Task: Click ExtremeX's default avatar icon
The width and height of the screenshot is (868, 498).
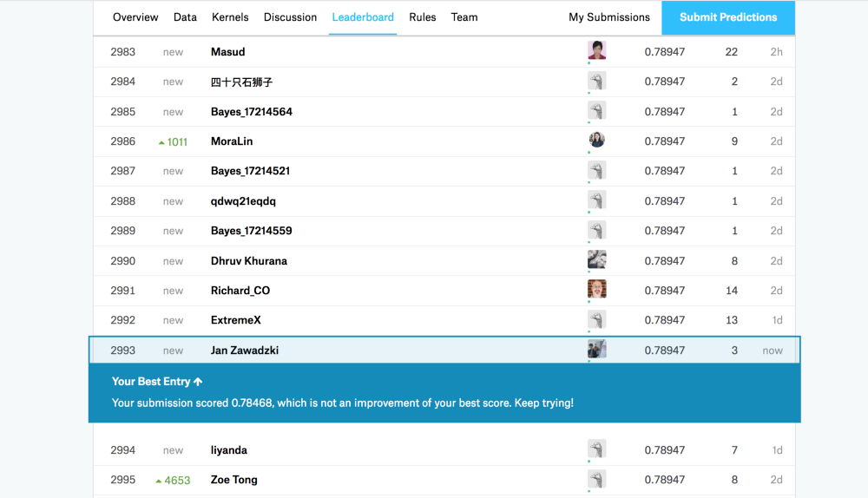Action: click(596, 320)
